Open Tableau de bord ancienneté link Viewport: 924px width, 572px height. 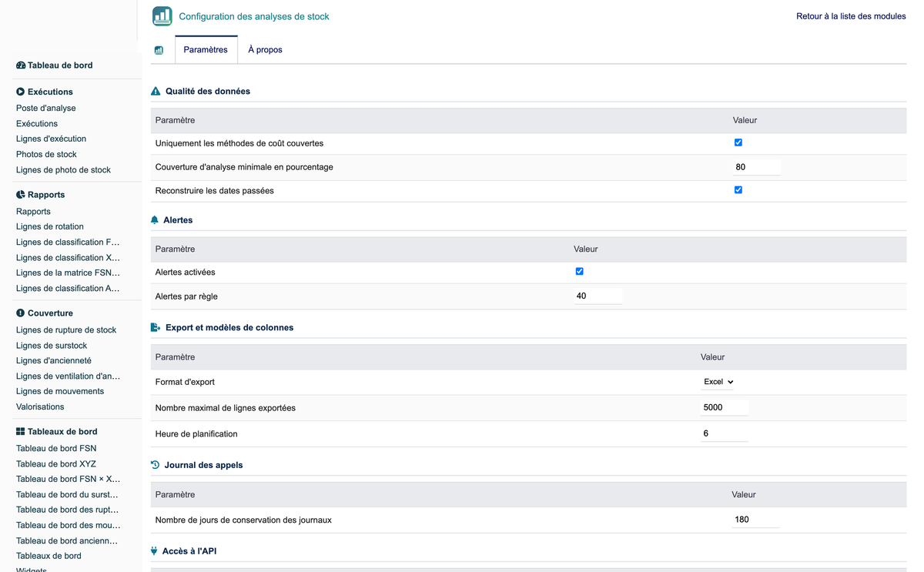tap(67, 541)
